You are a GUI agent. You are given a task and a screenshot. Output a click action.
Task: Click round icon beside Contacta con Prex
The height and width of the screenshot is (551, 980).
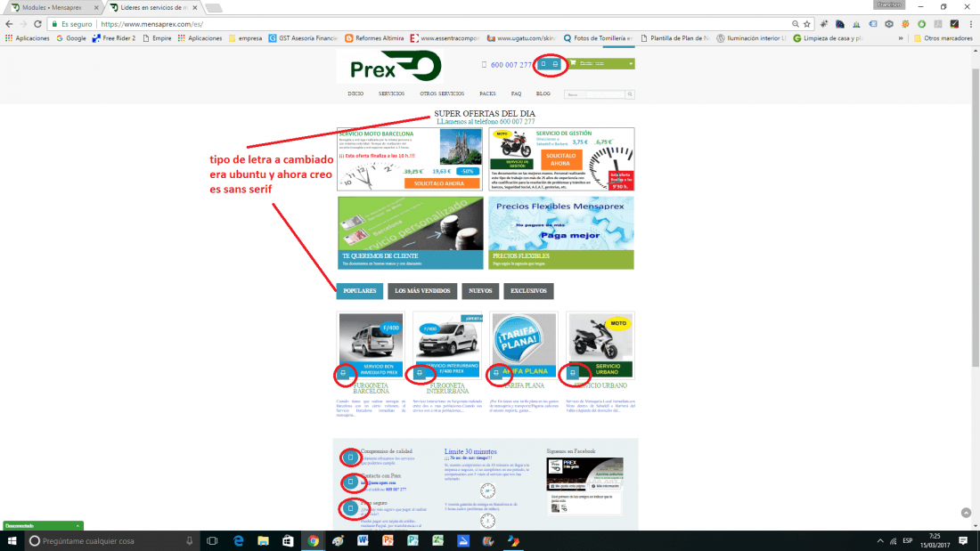(351, 482)
